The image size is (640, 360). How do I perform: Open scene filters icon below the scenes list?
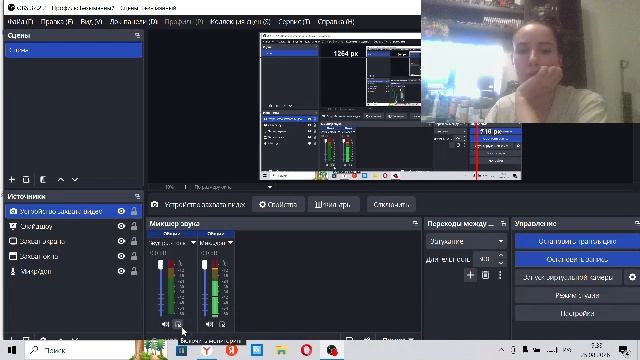tap(43, 179)
